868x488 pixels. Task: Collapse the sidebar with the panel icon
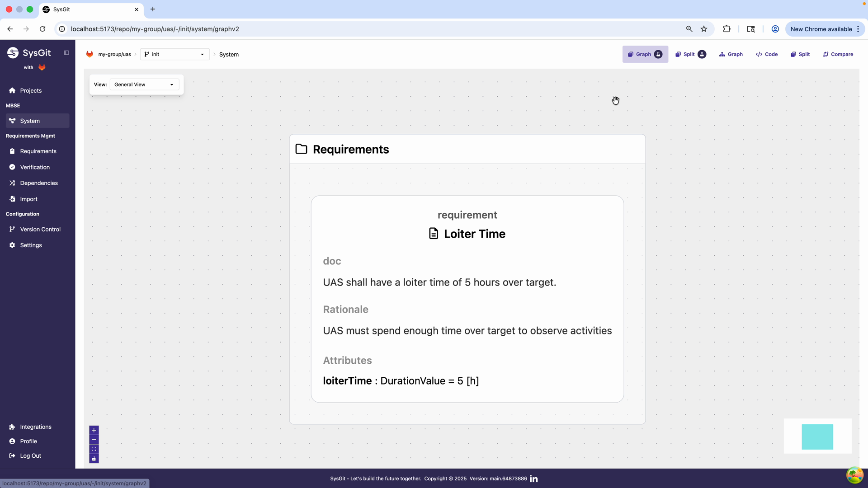(66, 52)
